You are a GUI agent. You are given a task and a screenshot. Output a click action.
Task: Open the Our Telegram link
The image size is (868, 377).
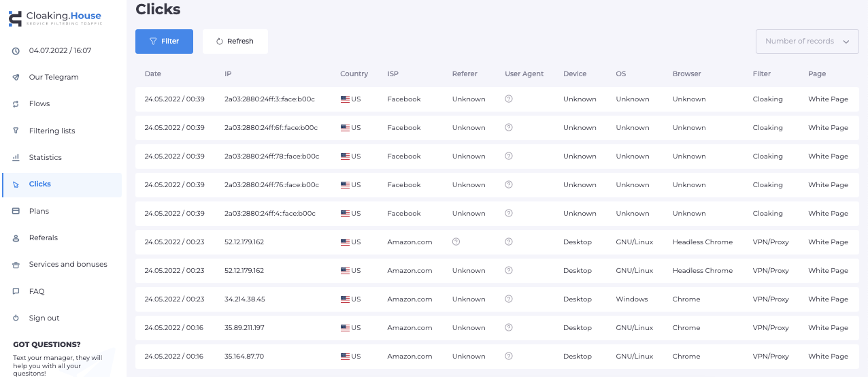click(x=54, y=78)
